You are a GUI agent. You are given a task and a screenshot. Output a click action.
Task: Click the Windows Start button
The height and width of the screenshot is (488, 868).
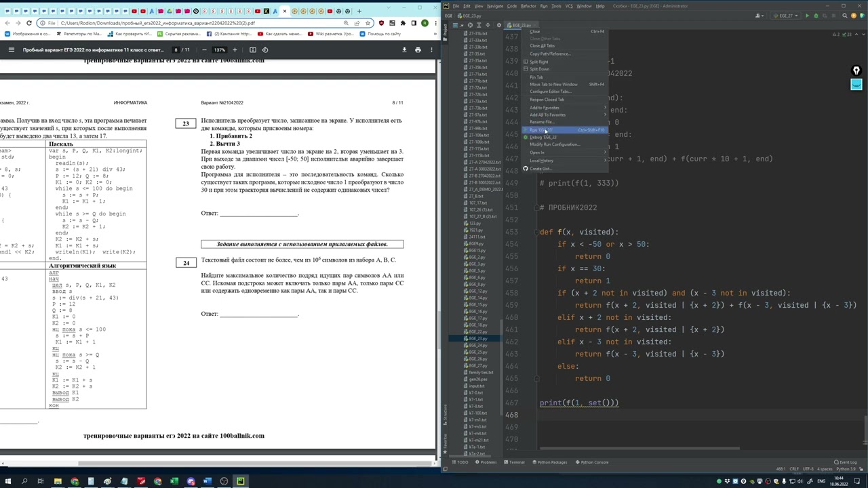[x=7, y=481]
